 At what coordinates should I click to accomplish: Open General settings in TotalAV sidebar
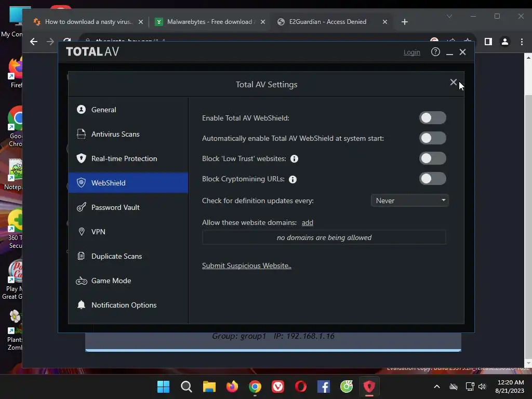pos(128,110)
